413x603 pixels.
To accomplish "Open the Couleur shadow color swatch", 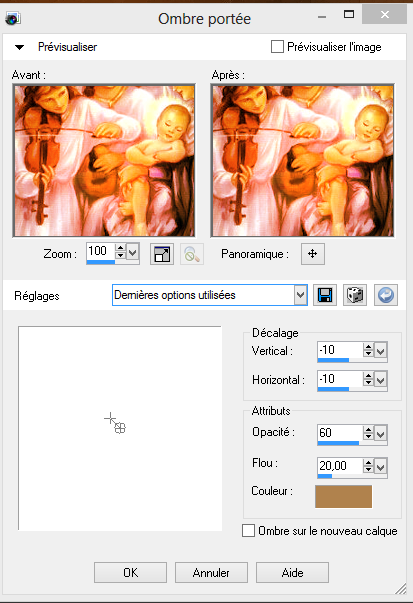I will [x=343, y=496].
